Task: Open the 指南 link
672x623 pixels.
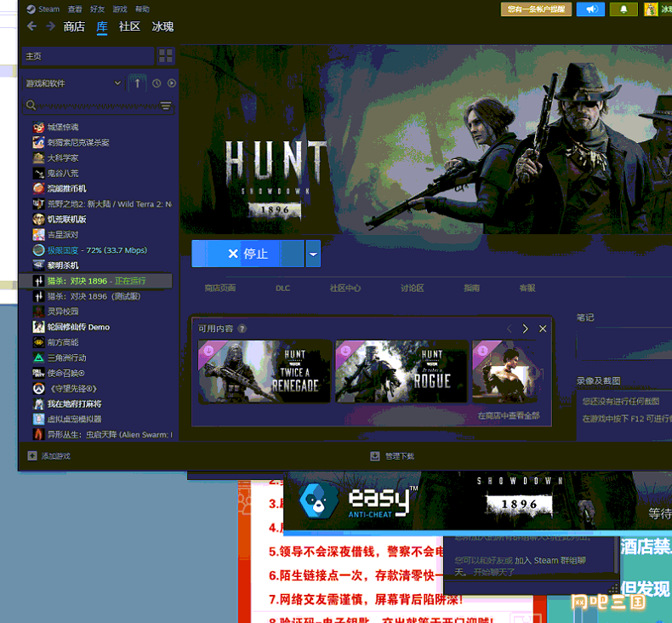Action: (472, 289)
